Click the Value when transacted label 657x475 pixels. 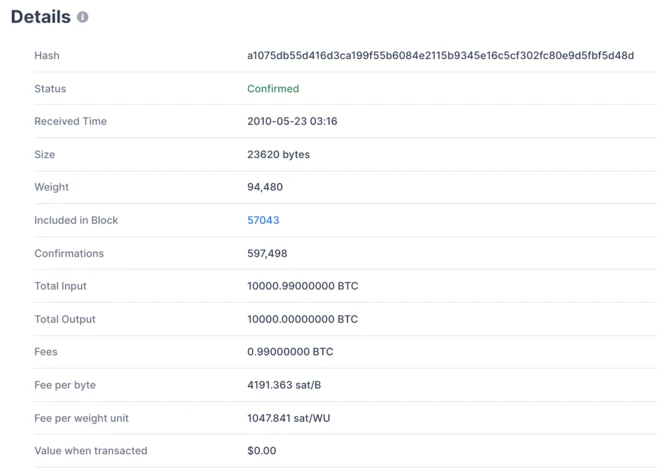tap(90, 451)
